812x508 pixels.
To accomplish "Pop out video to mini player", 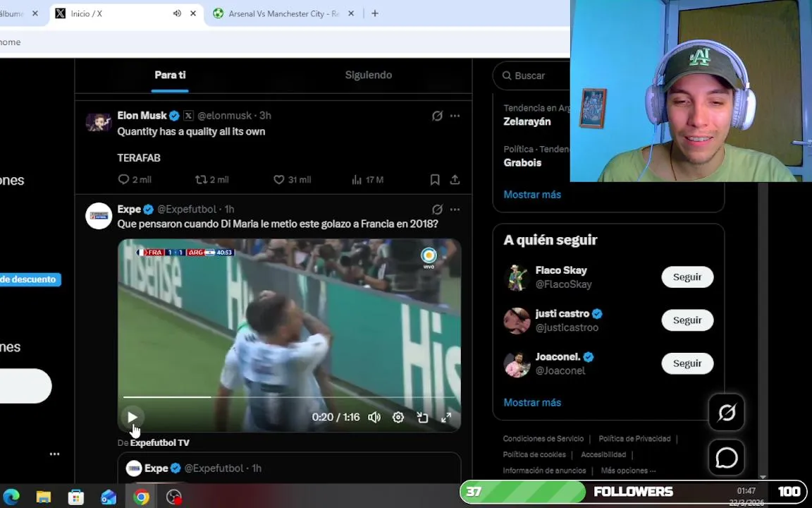I will coord(423,417).
